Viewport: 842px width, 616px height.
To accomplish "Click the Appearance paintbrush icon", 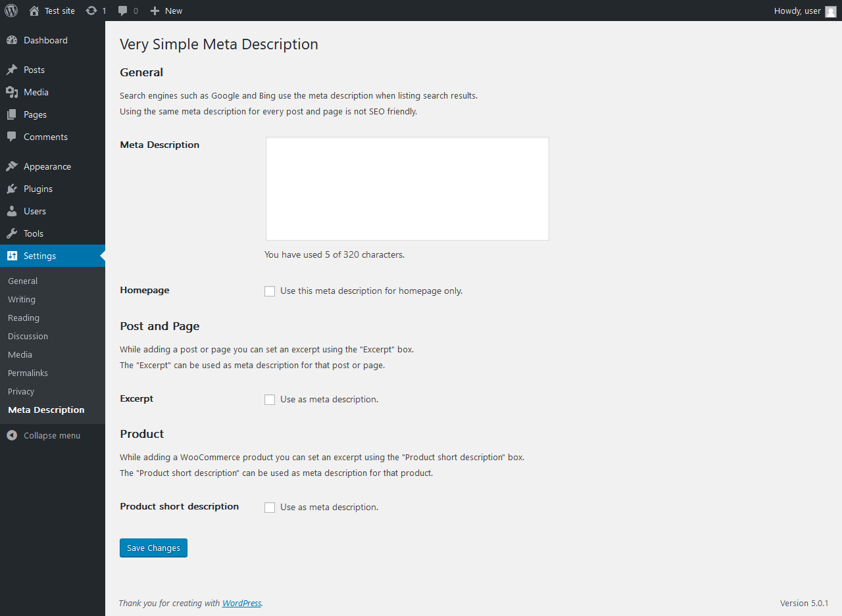I will point(12,166).
